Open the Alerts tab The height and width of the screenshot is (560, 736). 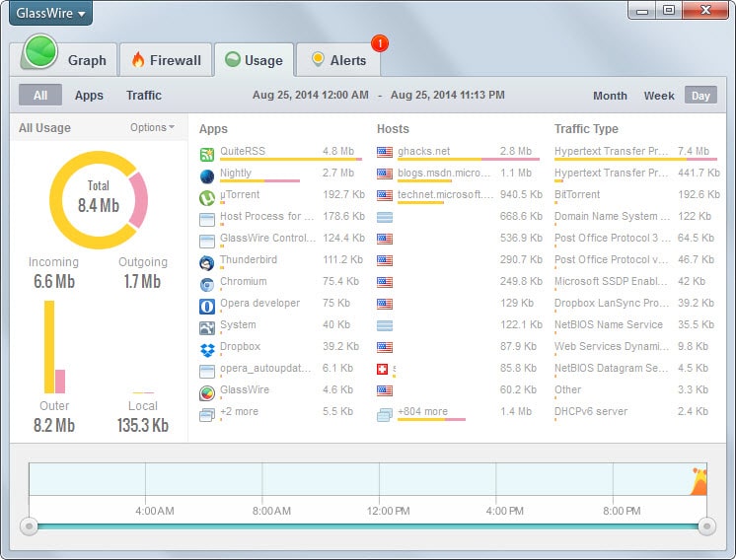click(338, 59)
